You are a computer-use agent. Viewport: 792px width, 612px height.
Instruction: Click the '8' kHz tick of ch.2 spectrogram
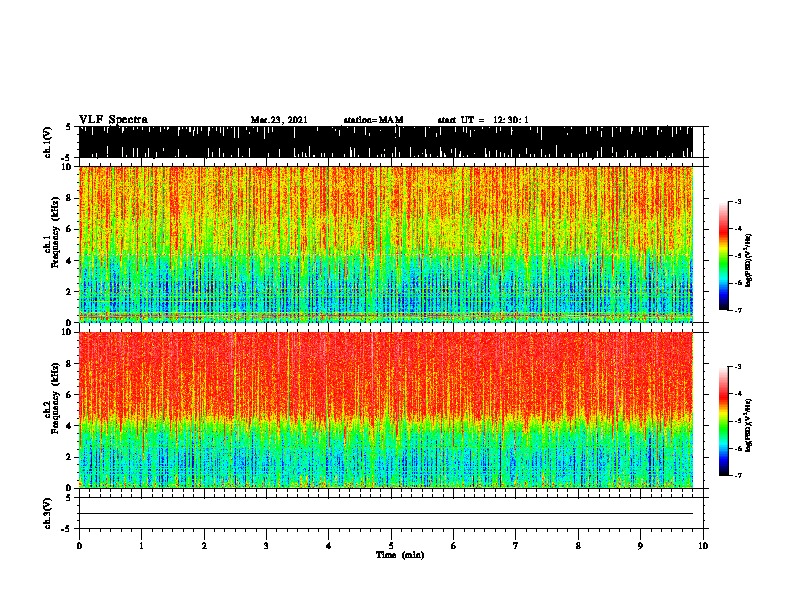[x=70, y=364]
